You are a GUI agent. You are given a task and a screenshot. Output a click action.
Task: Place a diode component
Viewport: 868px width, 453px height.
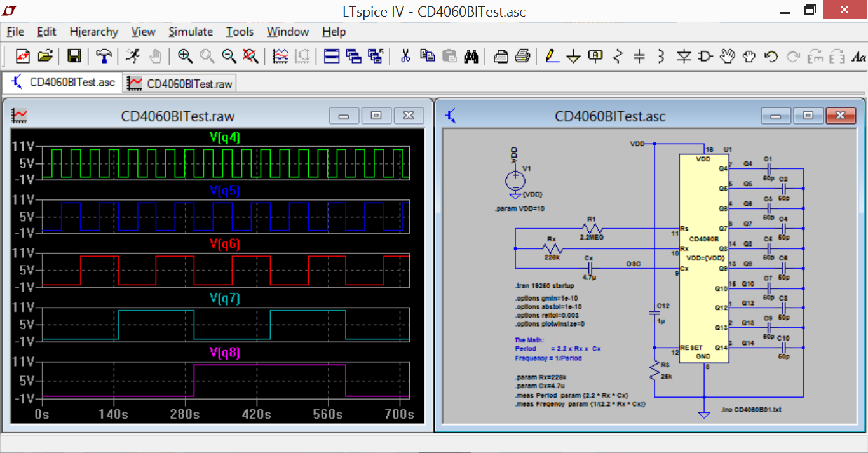coord(684,57)
